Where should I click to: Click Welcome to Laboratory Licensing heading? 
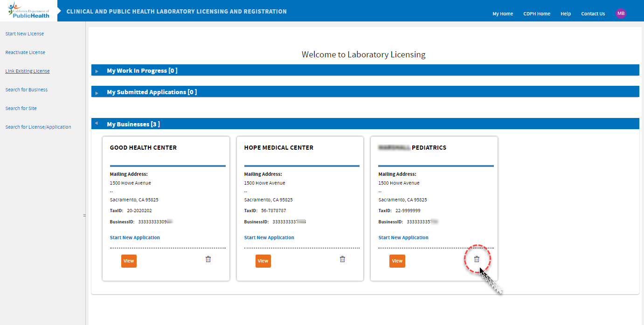pyautogui.click(x=364, y=55)
